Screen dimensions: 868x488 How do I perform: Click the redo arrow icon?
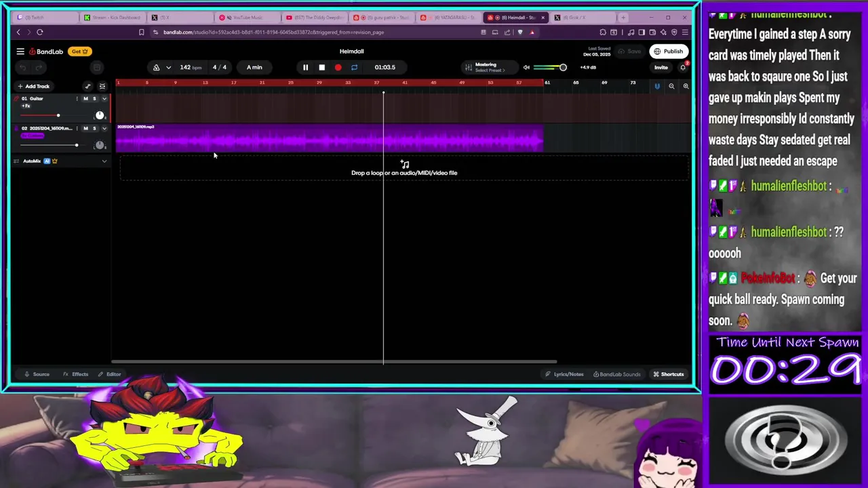click(39, 67)
